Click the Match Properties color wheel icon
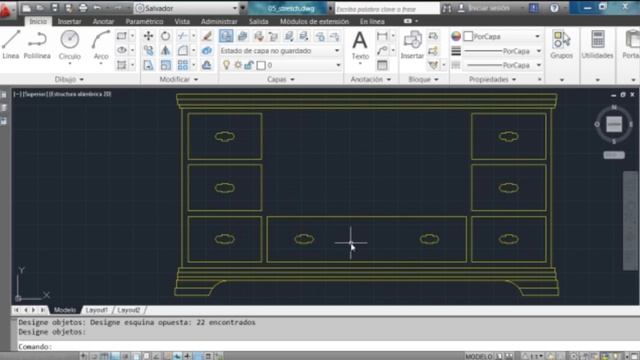The image size is (640, 360). click(x=456, y=36)
